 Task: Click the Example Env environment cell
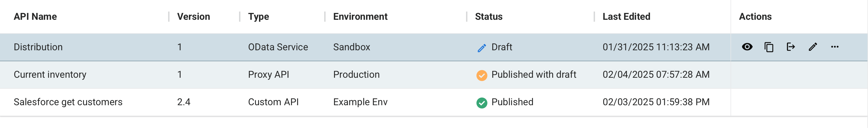[x=360, y=102]
